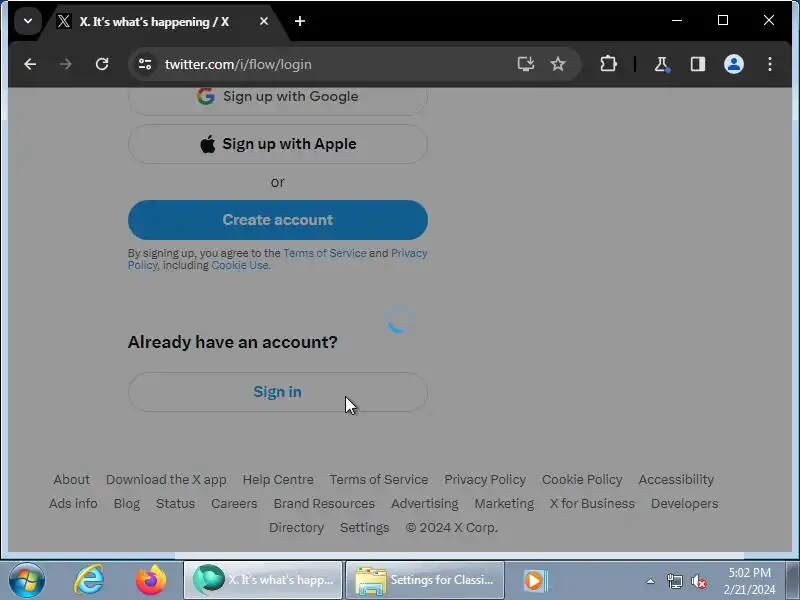Open Terms of Service link under Create account
The image size is (800, 600).
click(324, 253)
